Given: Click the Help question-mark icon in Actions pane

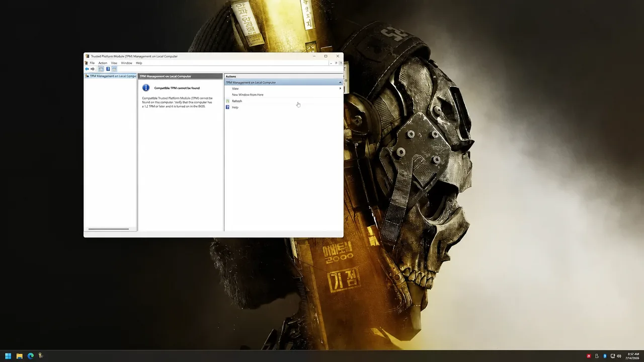Looking at the screenshot, I should (x=227, y=107).
